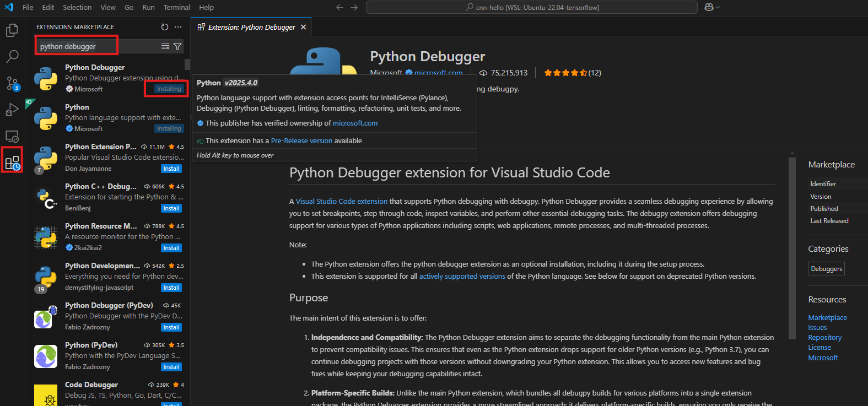
Task: Clear extensions search results
Action: point(165,46)
